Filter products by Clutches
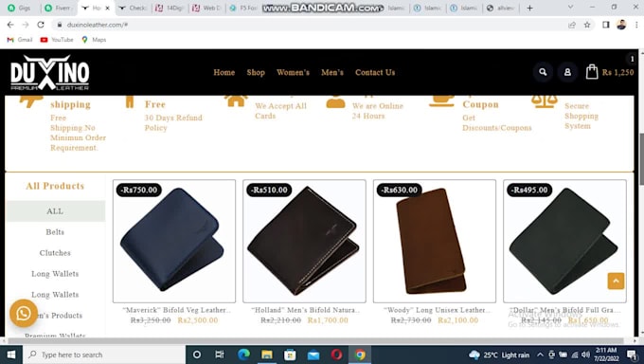Viewport: 644px width, 364px height. 55,252
